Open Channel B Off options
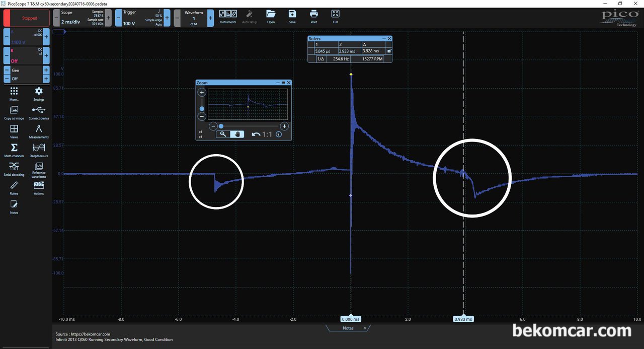The width and height of the screenshot is (644, 349). click(x=27, y=55)
